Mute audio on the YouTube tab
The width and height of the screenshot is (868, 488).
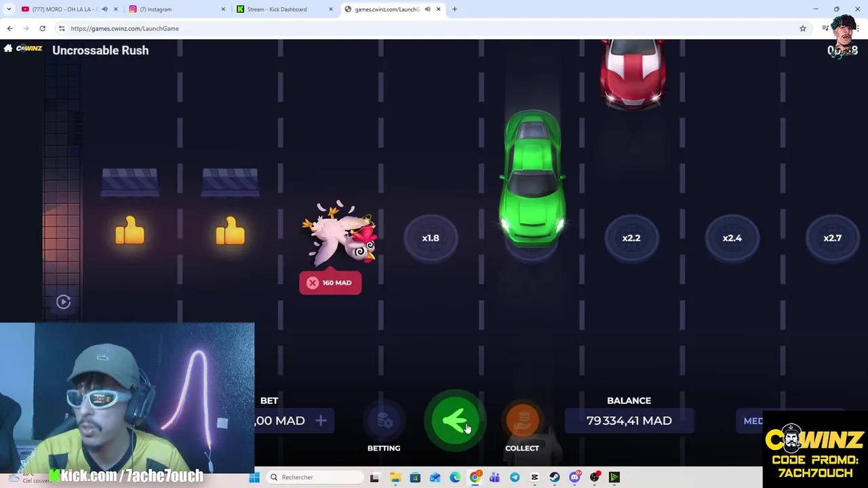104,9
